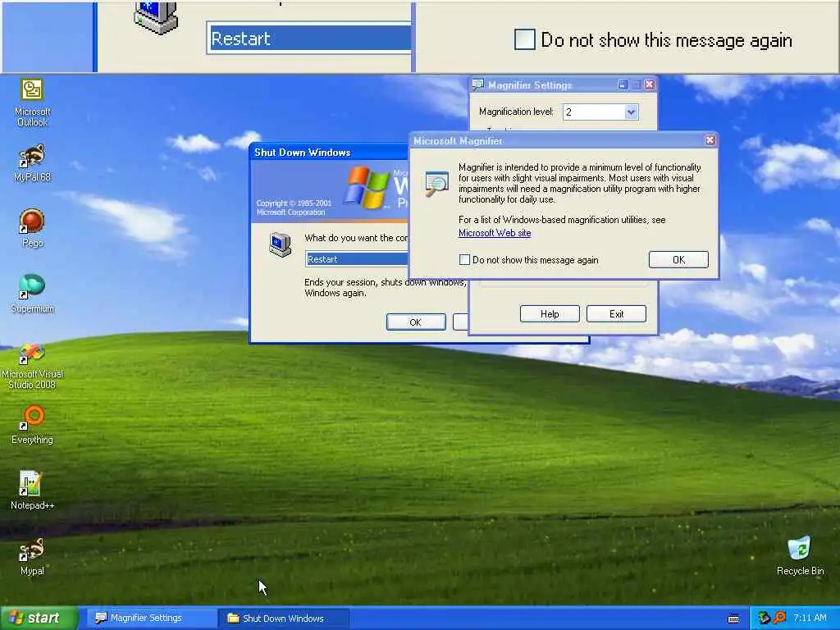Expand the Restart action combo box
The width and height of the screenshot is (840, 630).
[356, 259]
